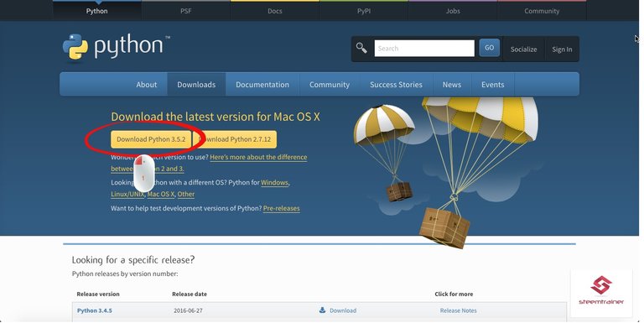
Task: Click 'Download the latest version for Mac OS X' heading
Action: [216, 117]
